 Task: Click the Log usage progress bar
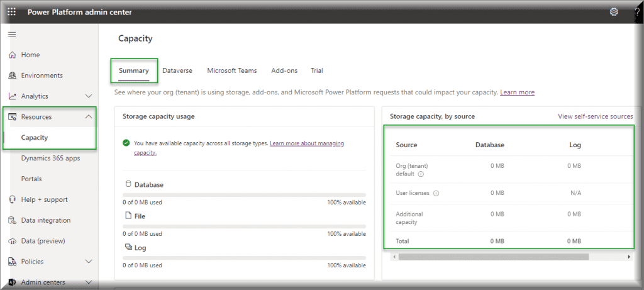tap(244, 258)
